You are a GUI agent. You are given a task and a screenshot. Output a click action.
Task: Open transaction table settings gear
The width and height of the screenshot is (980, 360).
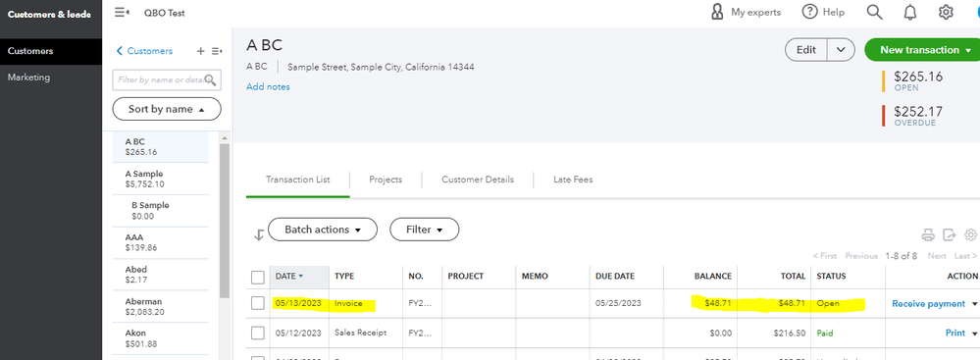coord(970,235)
